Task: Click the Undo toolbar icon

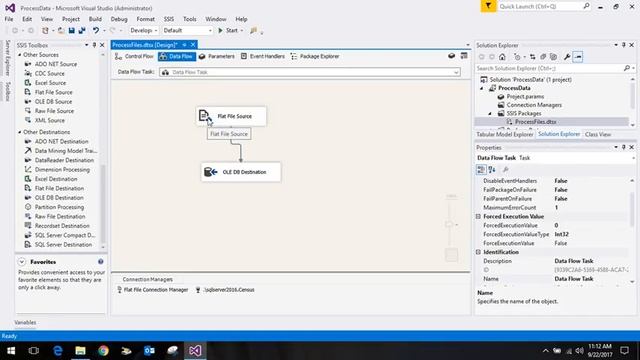Action: 96,31
